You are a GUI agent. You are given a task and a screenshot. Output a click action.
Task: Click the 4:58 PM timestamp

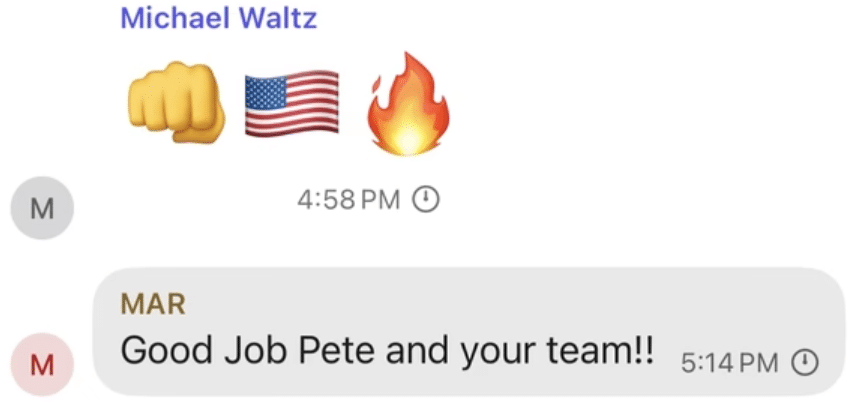pyautogui.click(x=349, y=200)
